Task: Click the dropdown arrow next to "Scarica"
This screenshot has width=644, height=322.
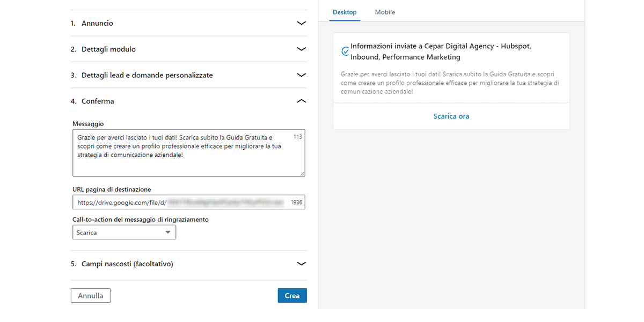Action: [x=169, y=232]
